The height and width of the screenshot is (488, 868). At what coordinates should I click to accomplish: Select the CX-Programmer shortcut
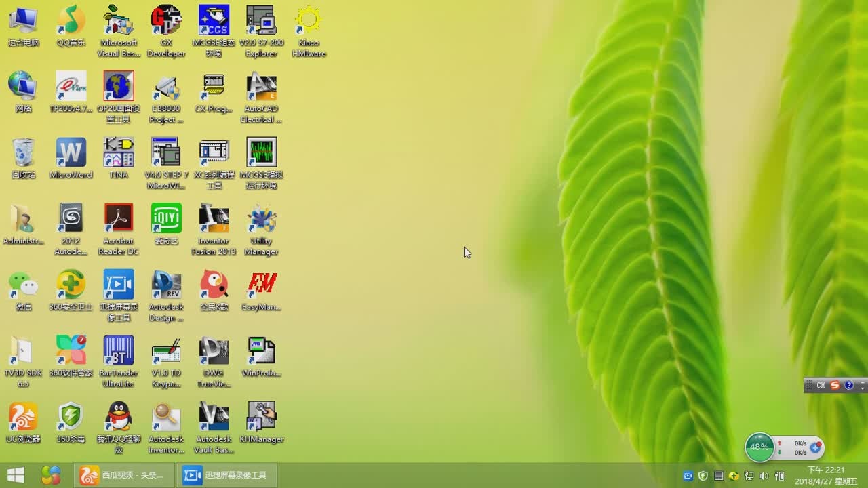coord(214,93)
